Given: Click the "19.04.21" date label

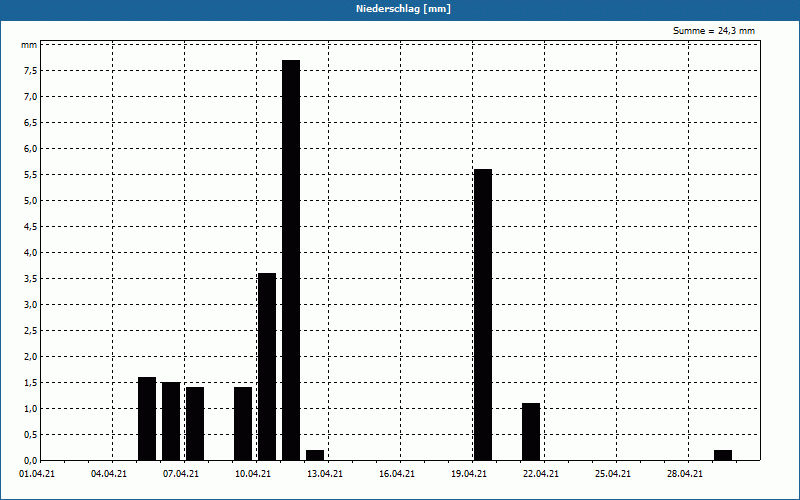Looking at the screenshot, I should (x=468, y=474).
